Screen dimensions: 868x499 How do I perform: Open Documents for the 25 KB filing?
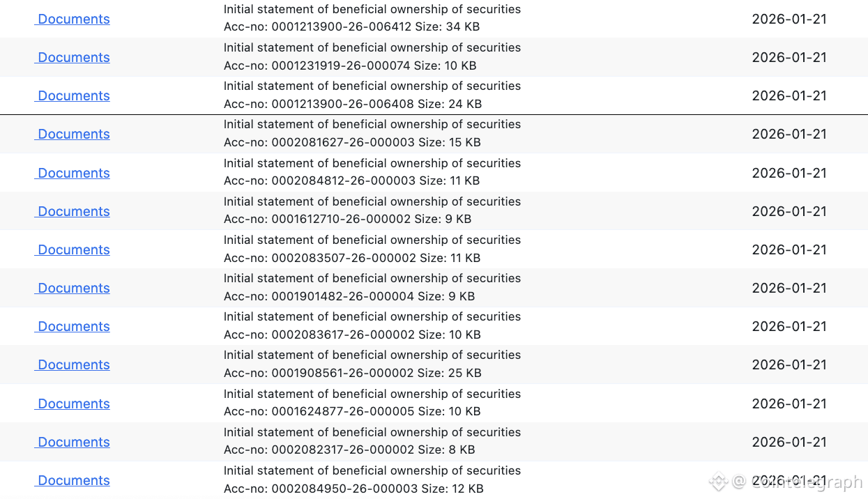tap(73, 364)
